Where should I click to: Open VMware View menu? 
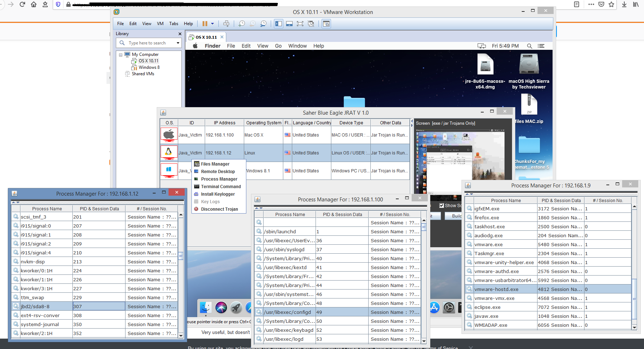(147, 24)
